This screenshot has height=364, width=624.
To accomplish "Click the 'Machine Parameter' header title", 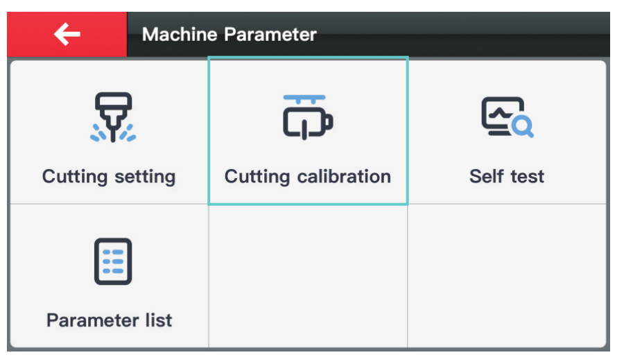I will pos(229,34).
